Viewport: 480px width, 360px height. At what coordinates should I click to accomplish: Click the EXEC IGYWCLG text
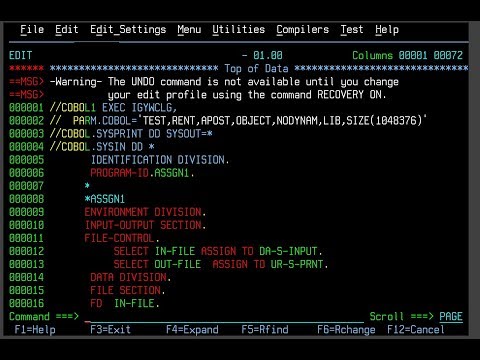point(139,108)
